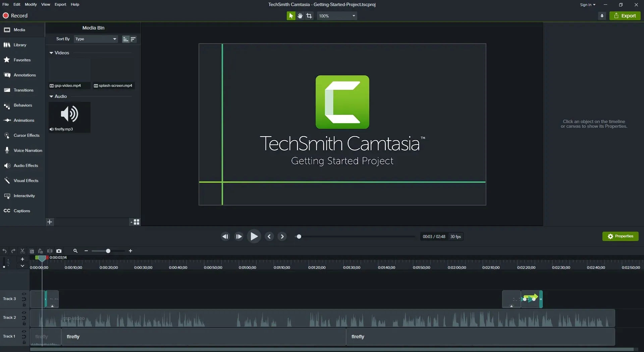Select the hand Pan tool
This screenshot has height=352, width=644.
(300, 16)
